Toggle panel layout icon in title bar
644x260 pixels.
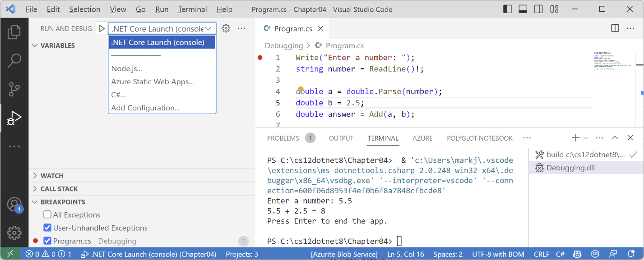pyautogui.click(x=523, y=9)
